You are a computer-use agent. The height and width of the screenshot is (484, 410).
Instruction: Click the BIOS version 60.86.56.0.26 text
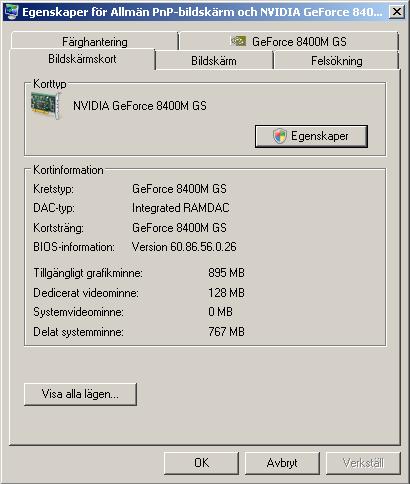(x=184, y=247)
